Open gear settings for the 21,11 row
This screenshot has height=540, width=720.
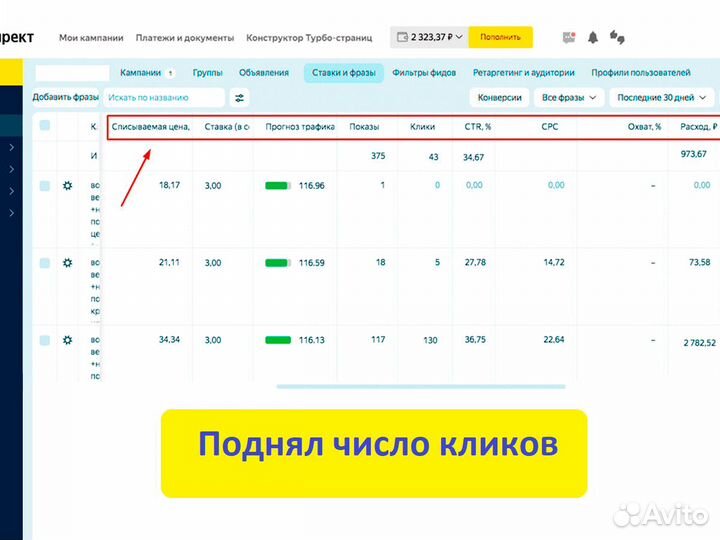pyautogui.click(x=68, y=263)
